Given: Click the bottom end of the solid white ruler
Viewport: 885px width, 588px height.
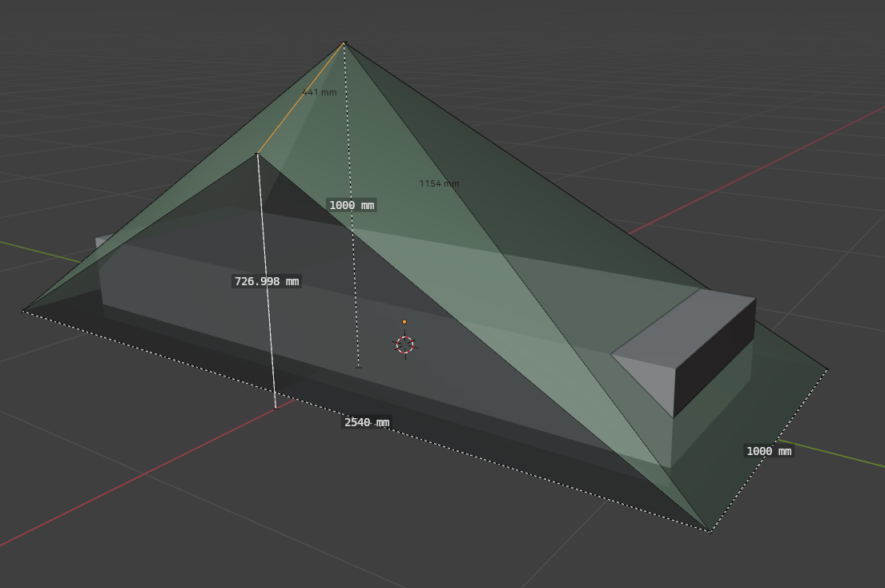Looking at the screenshot, I should pos(276,409).
